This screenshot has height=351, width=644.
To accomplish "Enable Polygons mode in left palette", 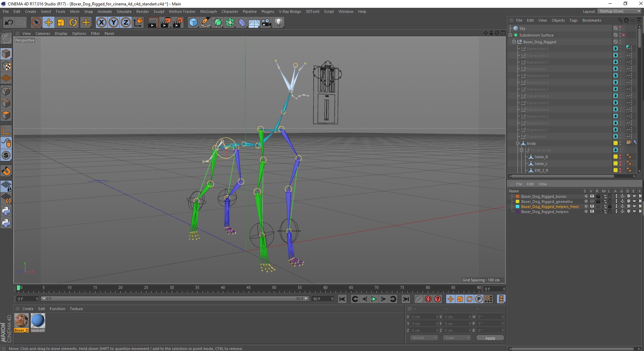I will click(x=6, y=115).
